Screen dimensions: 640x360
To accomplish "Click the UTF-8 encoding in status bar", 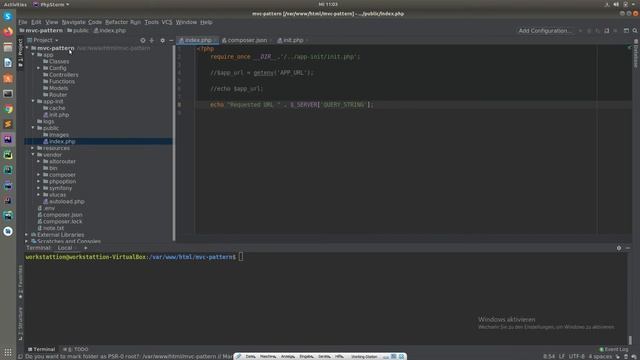I will [x=576, y=356].
